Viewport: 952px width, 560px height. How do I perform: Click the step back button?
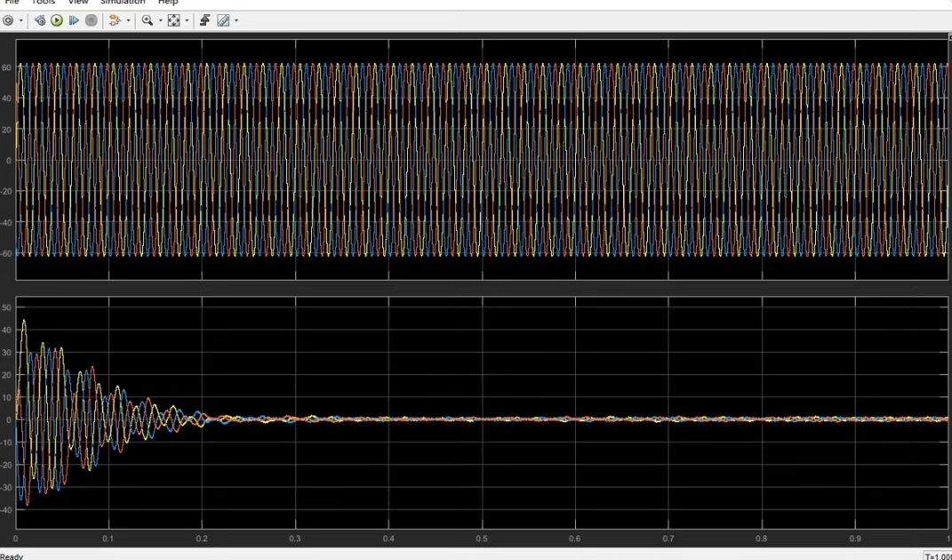coord(40,20)
